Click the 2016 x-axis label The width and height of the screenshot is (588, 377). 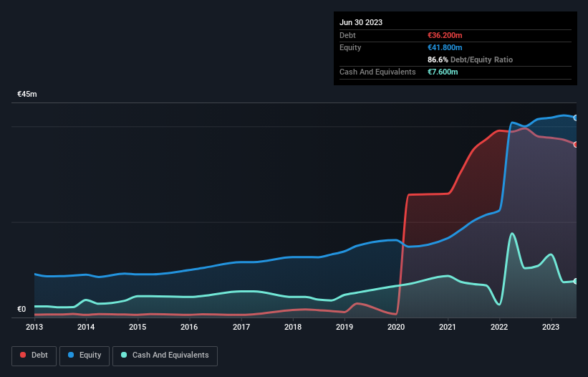click(x=189, y=327)
